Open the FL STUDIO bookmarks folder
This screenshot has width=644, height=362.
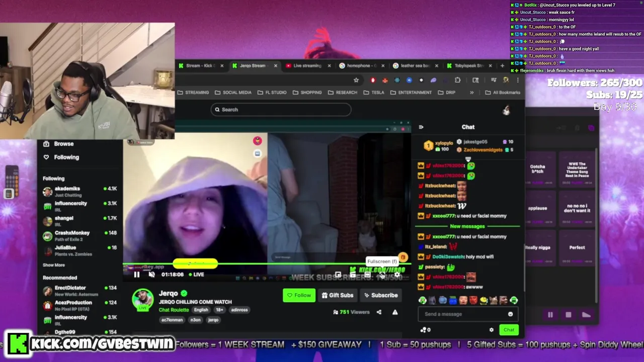click(x=272, y=93)
